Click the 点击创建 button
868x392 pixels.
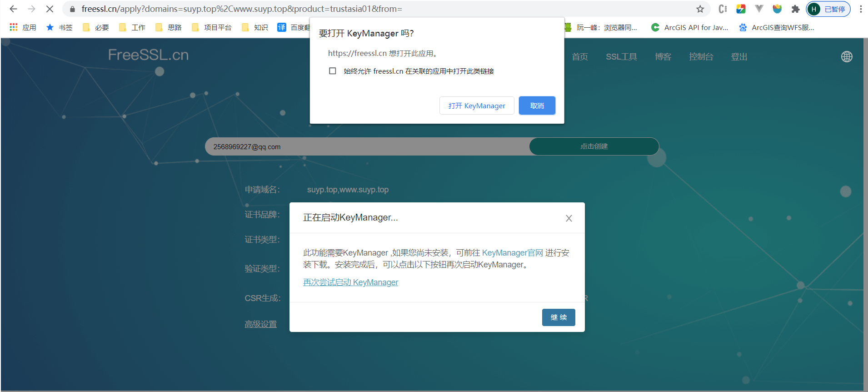pyautogui.click(x=594, y=146)
